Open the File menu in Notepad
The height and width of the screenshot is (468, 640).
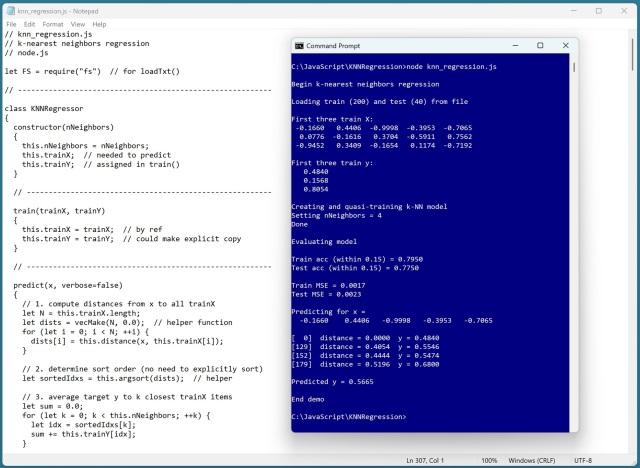tap(11, 24)
